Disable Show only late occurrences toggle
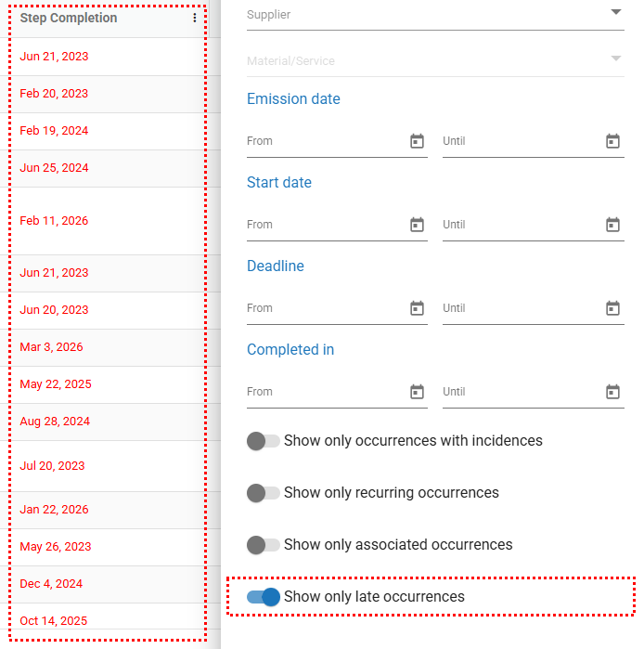The image size is (644, 649). [x=264, y=597]
